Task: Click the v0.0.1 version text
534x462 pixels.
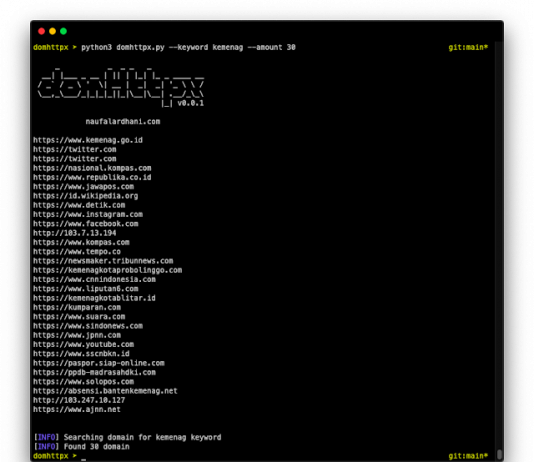Action: [x=190, y=103]
